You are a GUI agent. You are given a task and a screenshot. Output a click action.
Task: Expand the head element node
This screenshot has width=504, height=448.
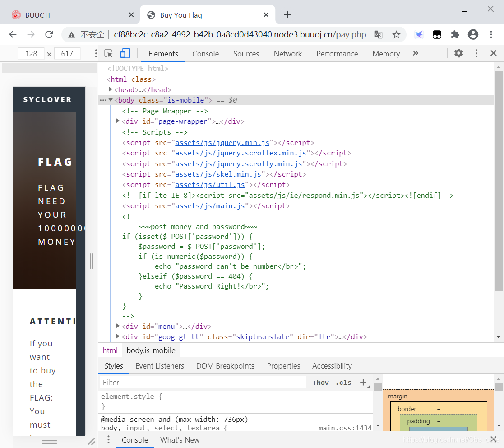[x=111, y=89]
